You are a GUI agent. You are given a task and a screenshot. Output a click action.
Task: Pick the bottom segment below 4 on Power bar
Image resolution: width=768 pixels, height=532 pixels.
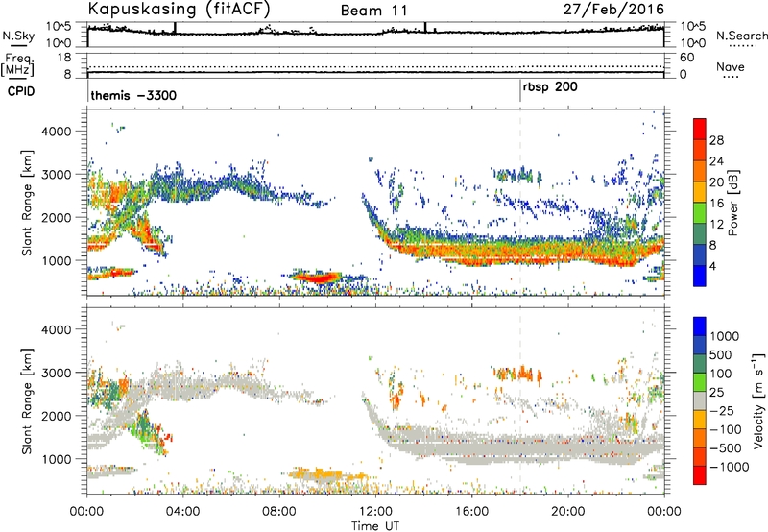coord(700,276)
